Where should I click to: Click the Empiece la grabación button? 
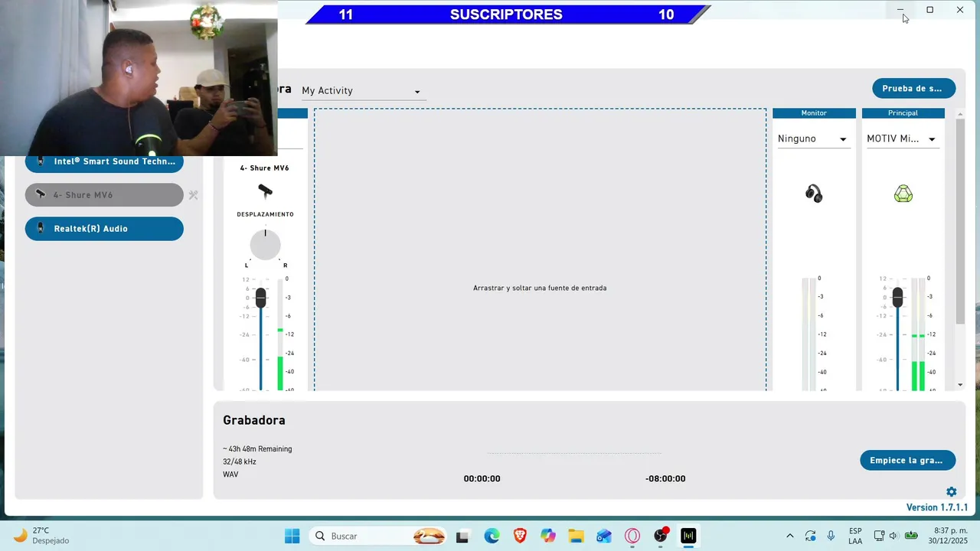point(907,460)
